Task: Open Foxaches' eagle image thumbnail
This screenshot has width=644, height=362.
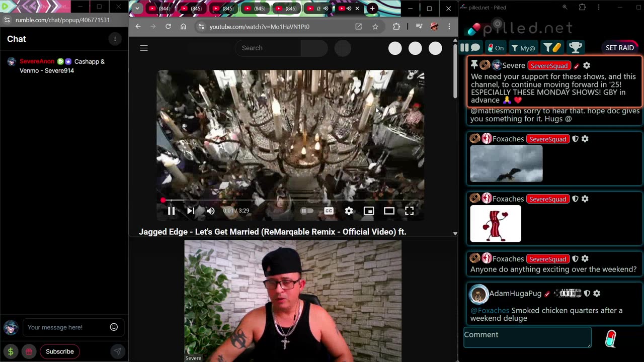Action: 506,164
